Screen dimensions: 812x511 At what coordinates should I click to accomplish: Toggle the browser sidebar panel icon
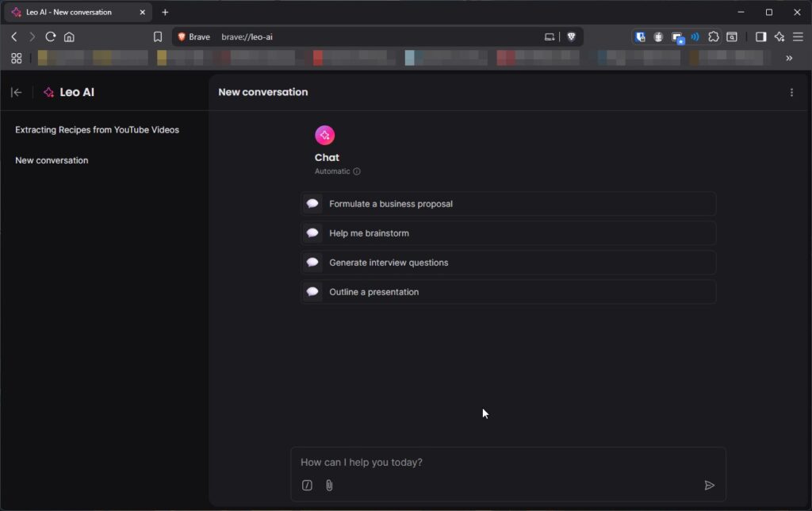(760, 36)
